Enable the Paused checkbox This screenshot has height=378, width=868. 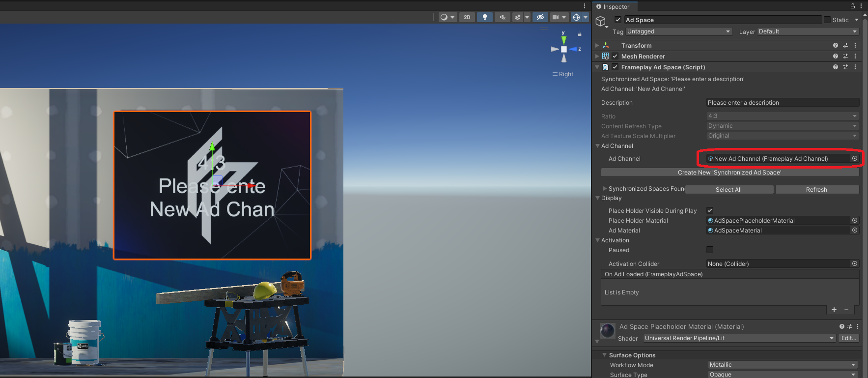710,250
